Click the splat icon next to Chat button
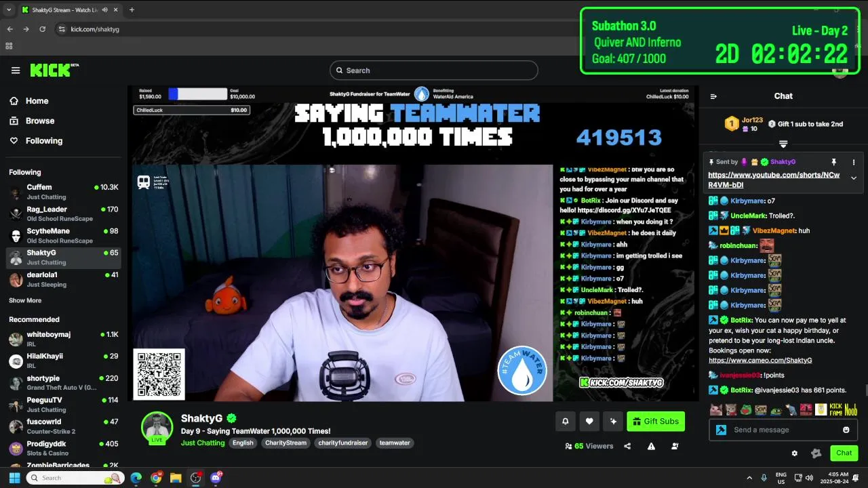 (816, 453)
